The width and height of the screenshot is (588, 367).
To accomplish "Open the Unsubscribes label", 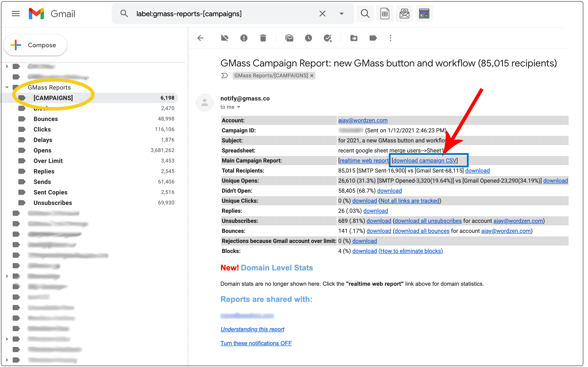I will pos(53,203).
